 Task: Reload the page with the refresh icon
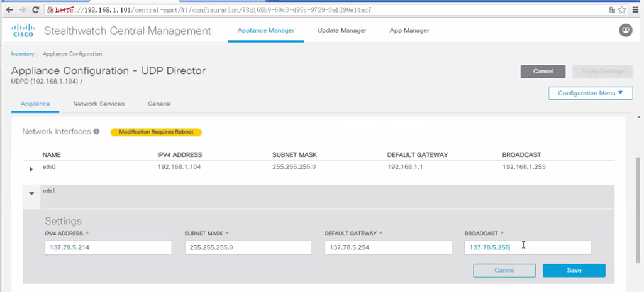(x=35, y=10)
